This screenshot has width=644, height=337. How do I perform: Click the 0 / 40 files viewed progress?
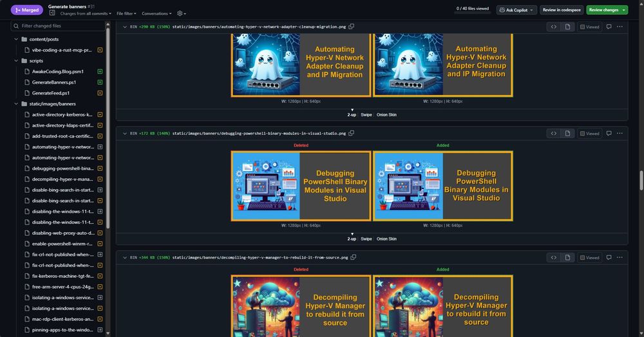click(x=472, y=10)
